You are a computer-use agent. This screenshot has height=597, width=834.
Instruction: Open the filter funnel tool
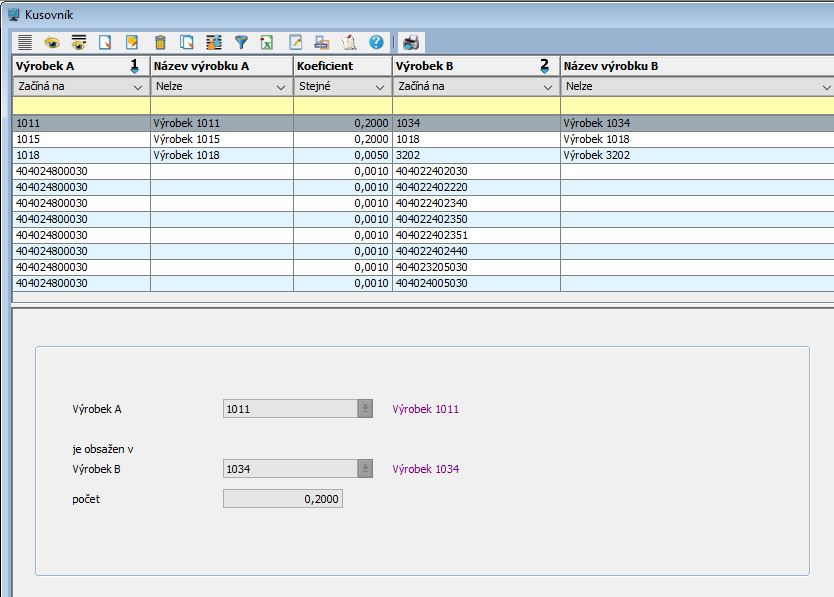241,43
